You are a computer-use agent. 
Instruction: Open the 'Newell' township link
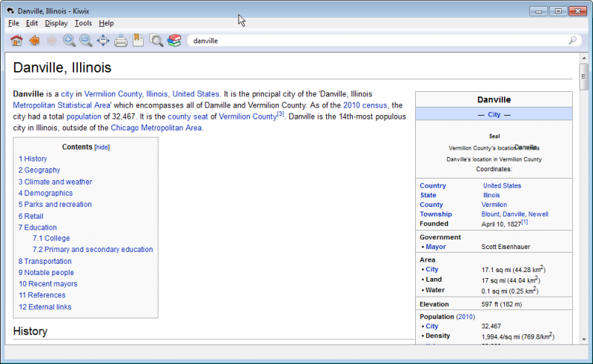[538, 214]
